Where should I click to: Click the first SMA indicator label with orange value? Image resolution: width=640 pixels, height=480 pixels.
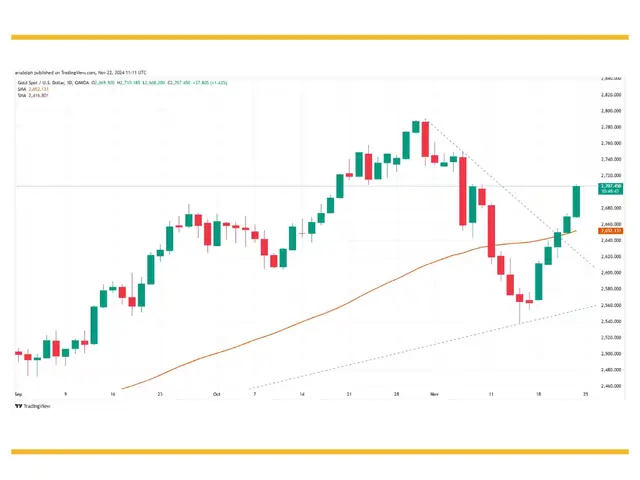tap(33, 89)
